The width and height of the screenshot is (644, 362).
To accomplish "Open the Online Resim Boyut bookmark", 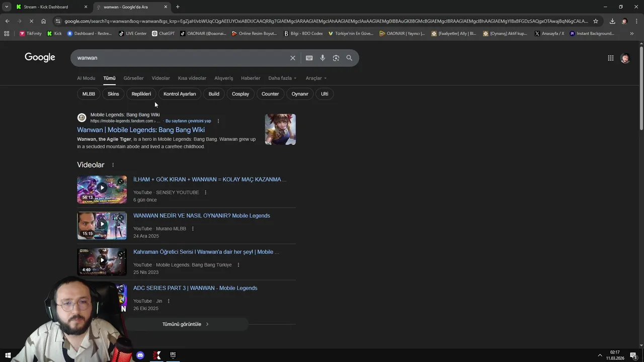I will click(x=254, y=34).
